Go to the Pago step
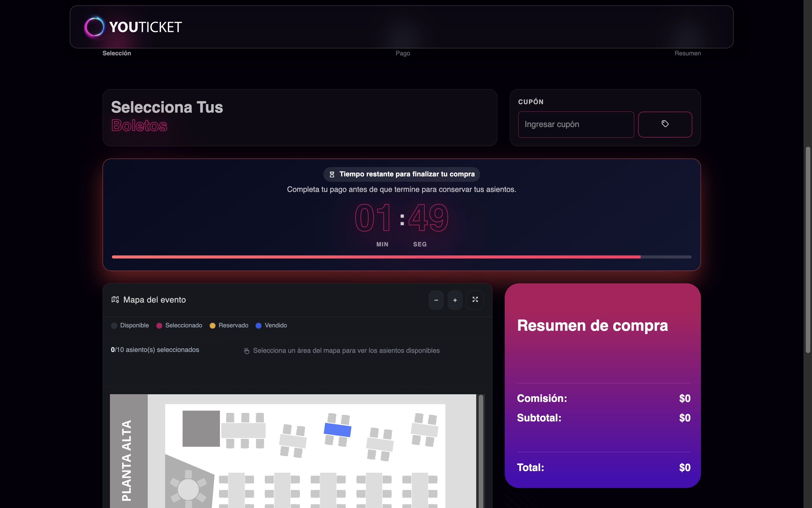812x508 pixels. 403,53
